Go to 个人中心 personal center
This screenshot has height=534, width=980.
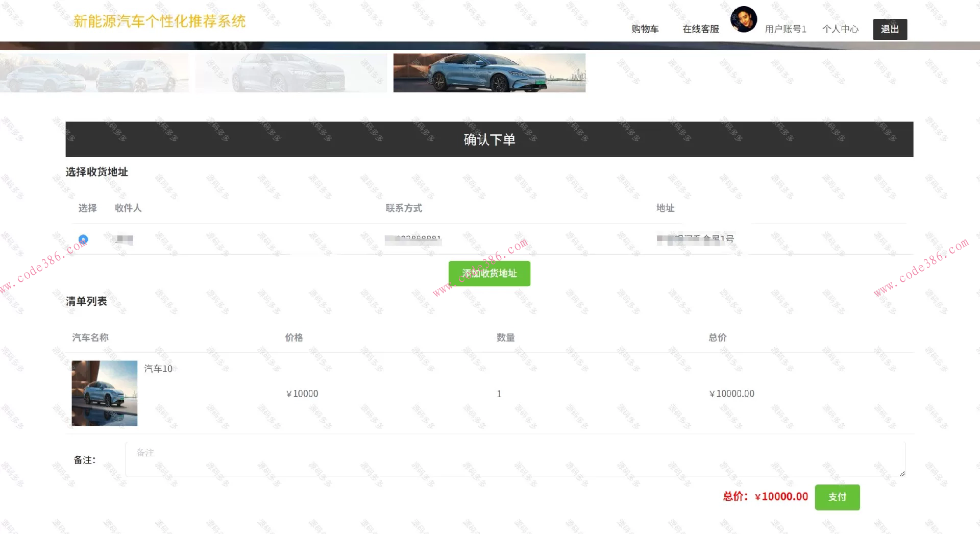point(840,29)
